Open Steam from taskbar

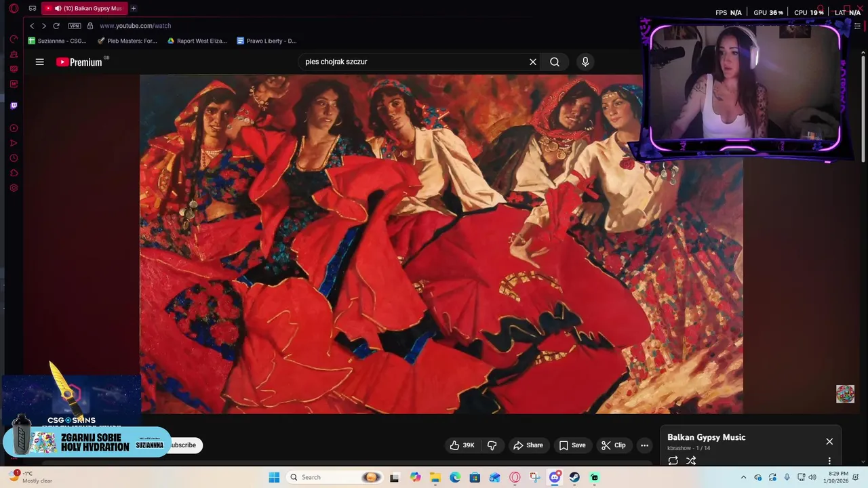tap(574, 477)
